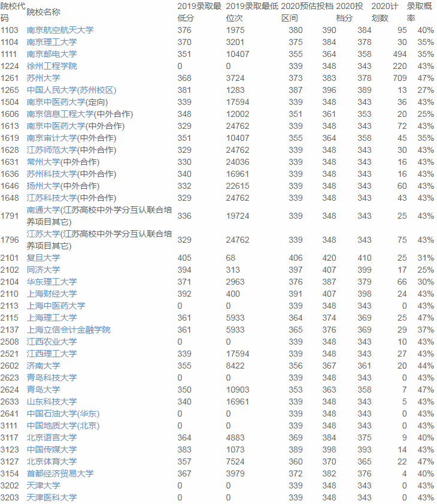Click 青岛科技大学 link
The height and width of the screenshot is (504, 437).
click(x=51, y=378)
